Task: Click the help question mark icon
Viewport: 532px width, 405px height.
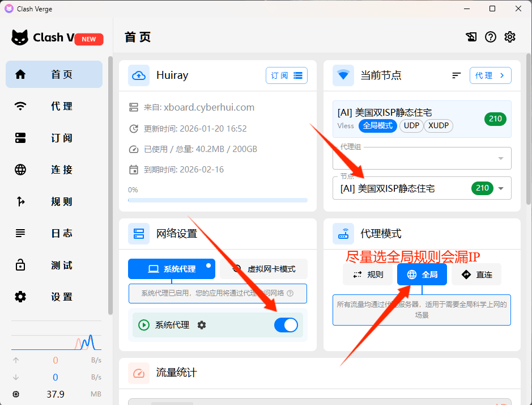Action: coord(491,37)
